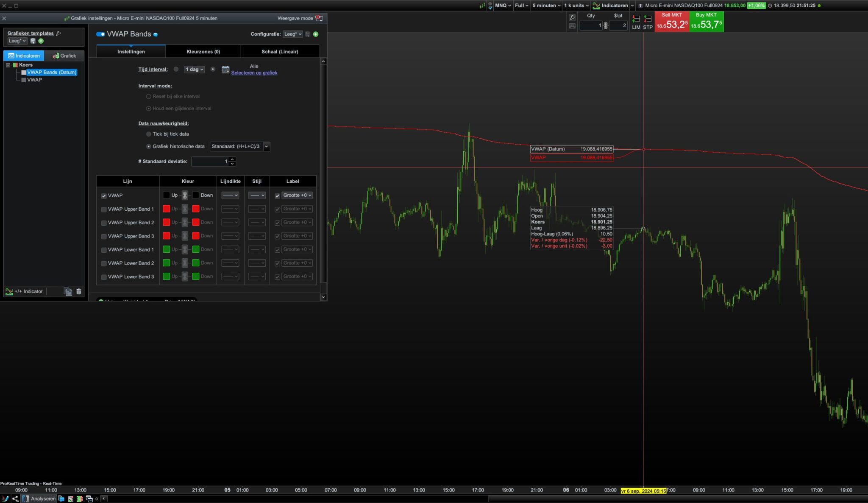The image size is (868, 503).
Task: Toggle the VWAP Bands indicator switch
Action: point(100,34)
